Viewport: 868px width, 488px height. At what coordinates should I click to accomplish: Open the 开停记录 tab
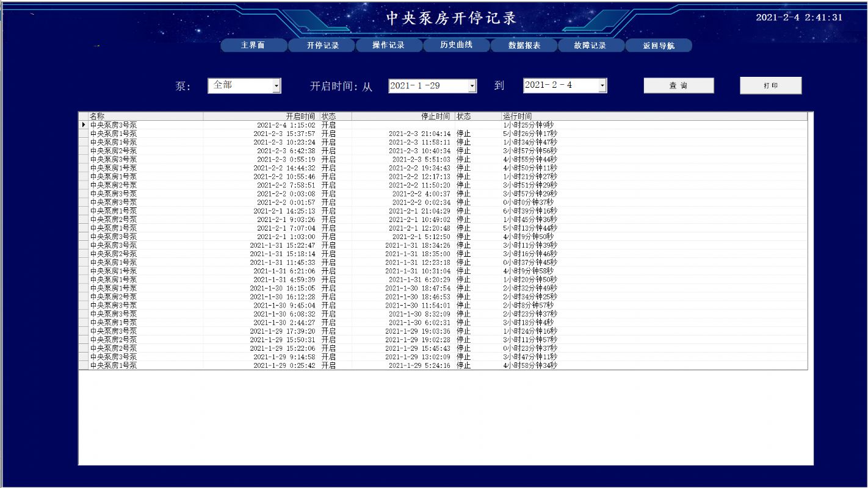[322, 45]
